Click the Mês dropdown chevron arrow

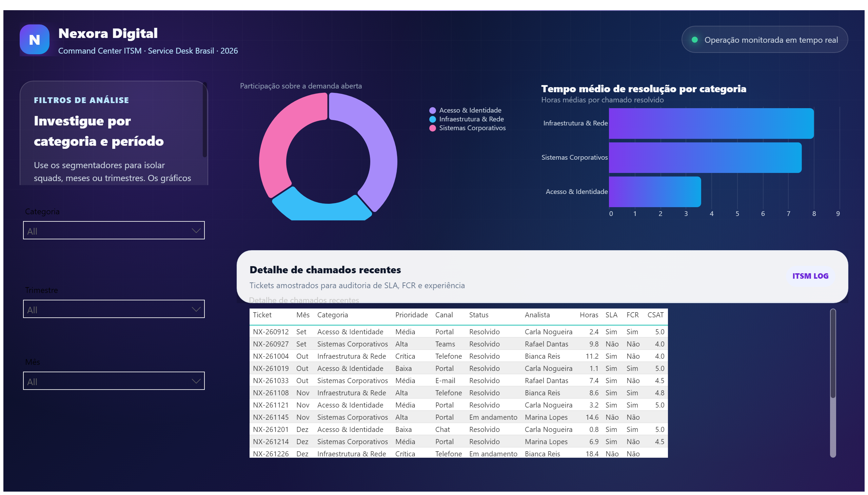pos(196,381)
